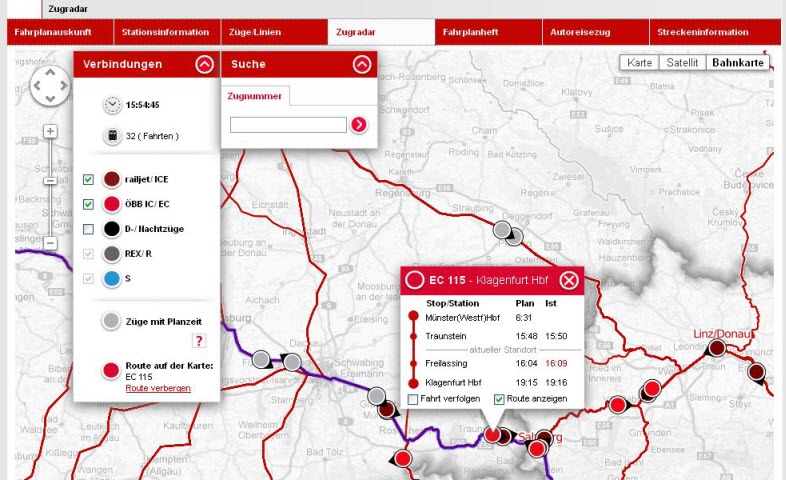Click the question mark help icon
The height and width of the screenshot is (480, 786).
pyautogui.click(x=198, y=342)
